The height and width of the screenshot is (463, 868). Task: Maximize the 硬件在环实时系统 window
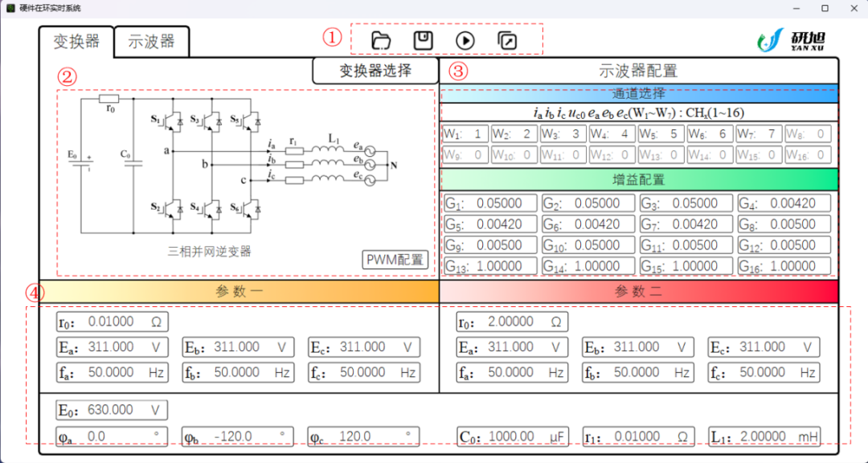825,8
